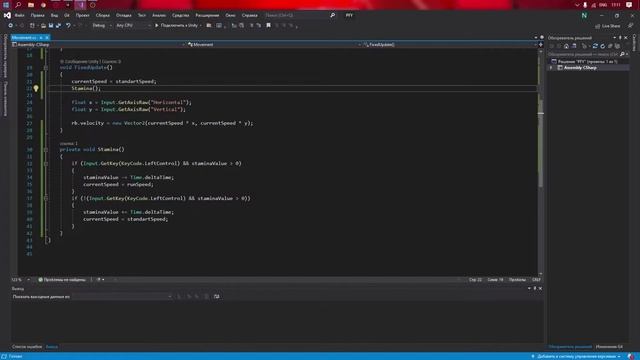
Task: Click the editor vertical scrollbar thumb
Action: (x=541, y=143)
